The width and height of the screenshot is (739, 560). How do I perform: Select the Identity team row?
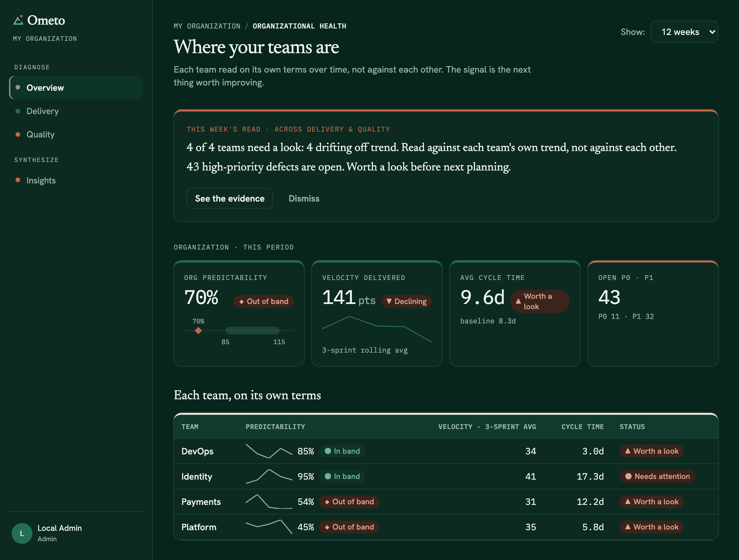[x=446, y=476]
